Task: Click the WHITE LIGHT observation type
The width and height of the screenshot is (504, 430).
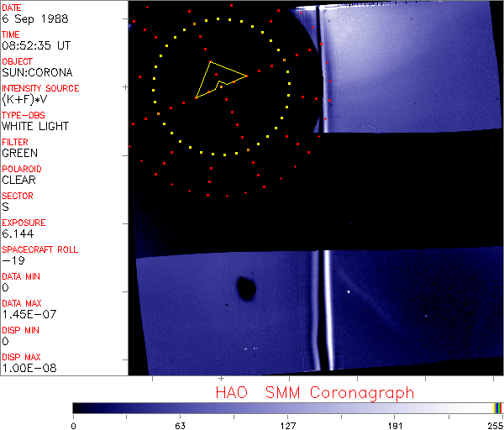Action: 34,126
